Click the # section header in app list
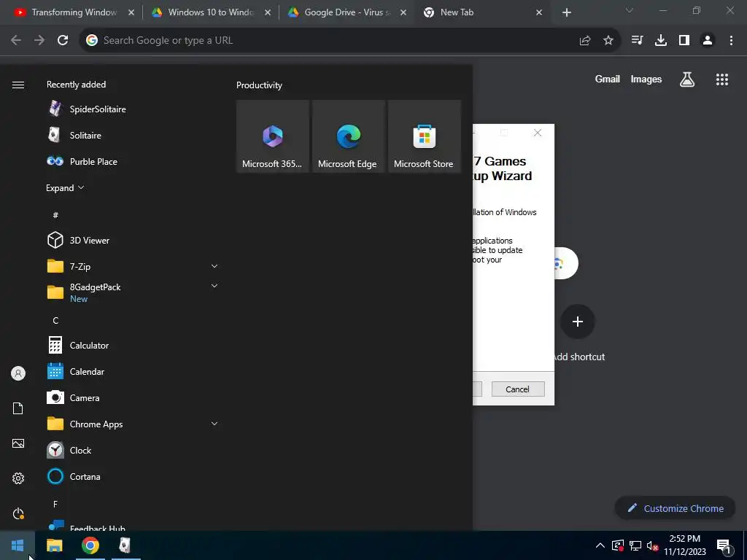747x560 pixels. click(55, 215)
